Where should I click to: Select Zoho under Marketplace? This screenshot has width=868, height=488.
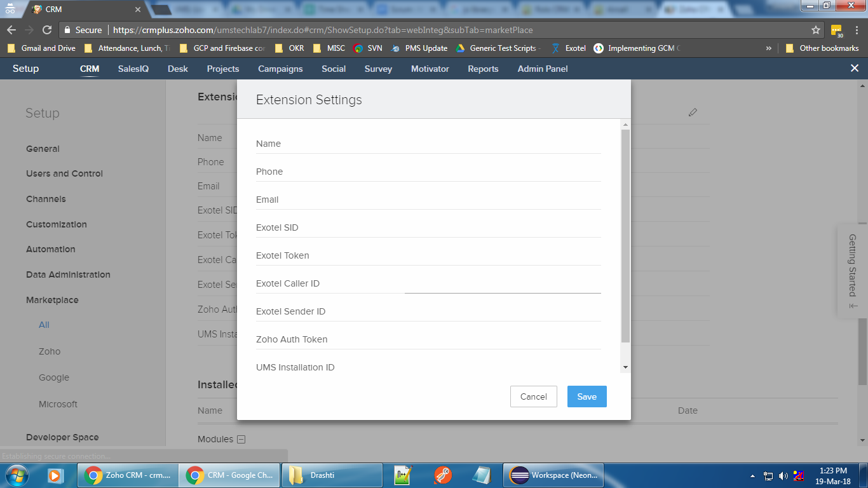point(50,351)
